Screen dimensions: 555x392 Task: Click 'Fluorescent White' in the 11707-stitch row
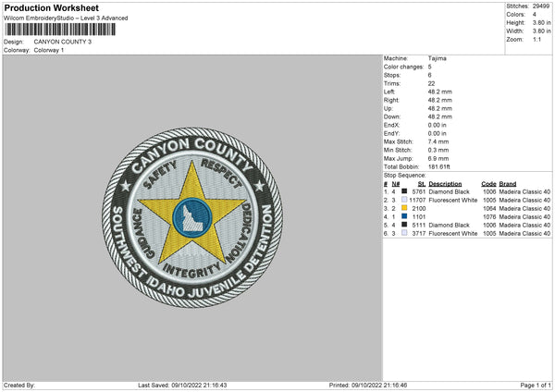[453, 201]
